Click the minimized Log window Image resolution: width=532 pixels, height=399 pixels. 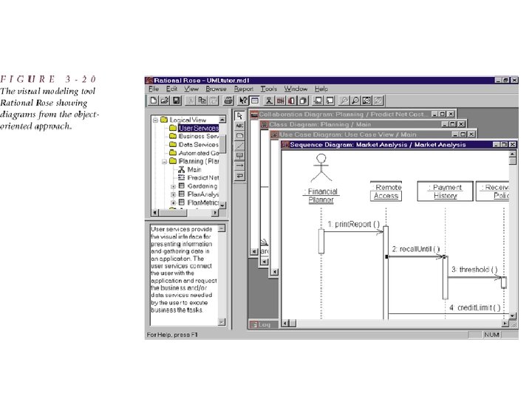click(x=263, y=324)
